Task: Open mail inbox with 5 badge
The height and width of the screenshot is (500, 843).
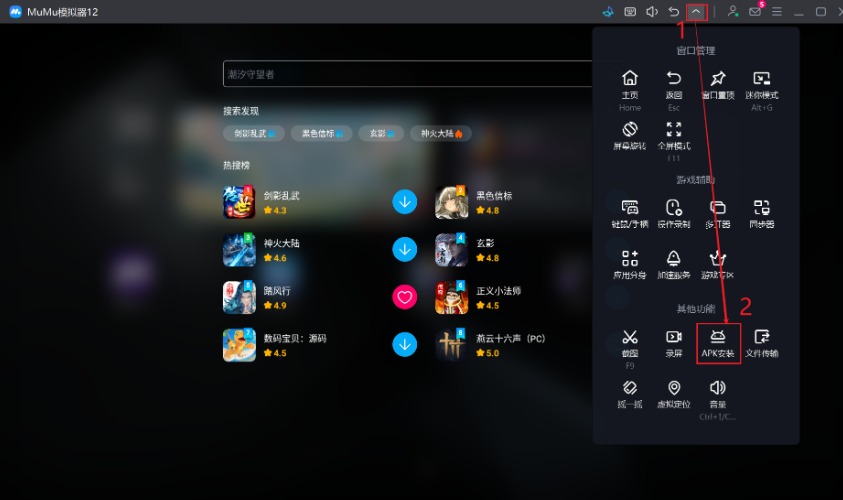Action: click(755, 11)
